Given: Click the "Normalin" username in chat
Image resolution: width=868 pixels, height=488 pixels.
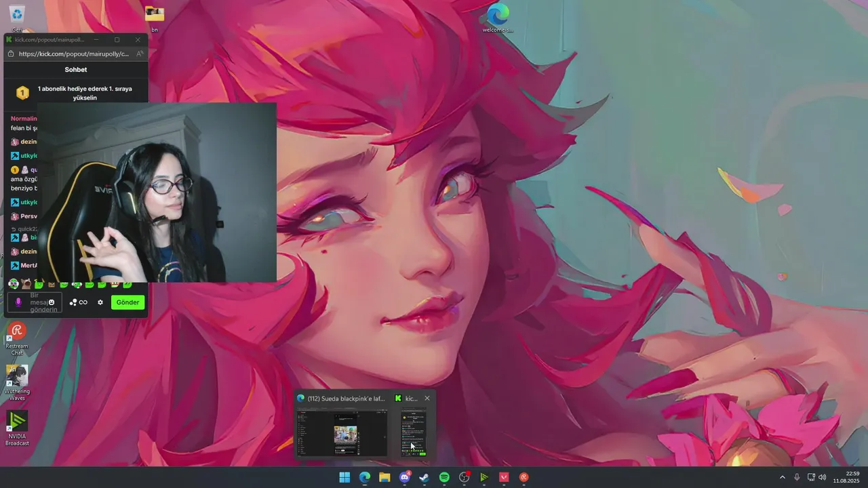Looking at the screenshot, I should coord(24,119).
